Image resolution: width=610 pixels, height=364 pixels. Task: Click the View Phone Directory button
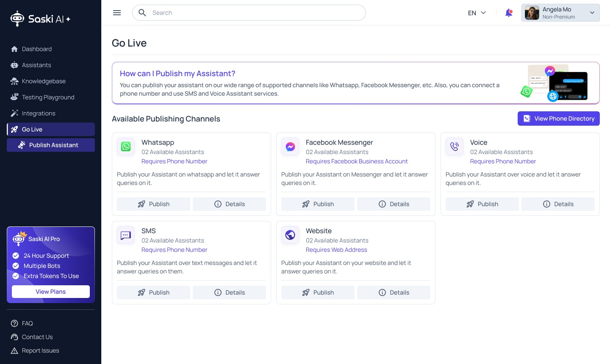pyautogui.click(x=558, y=119)
